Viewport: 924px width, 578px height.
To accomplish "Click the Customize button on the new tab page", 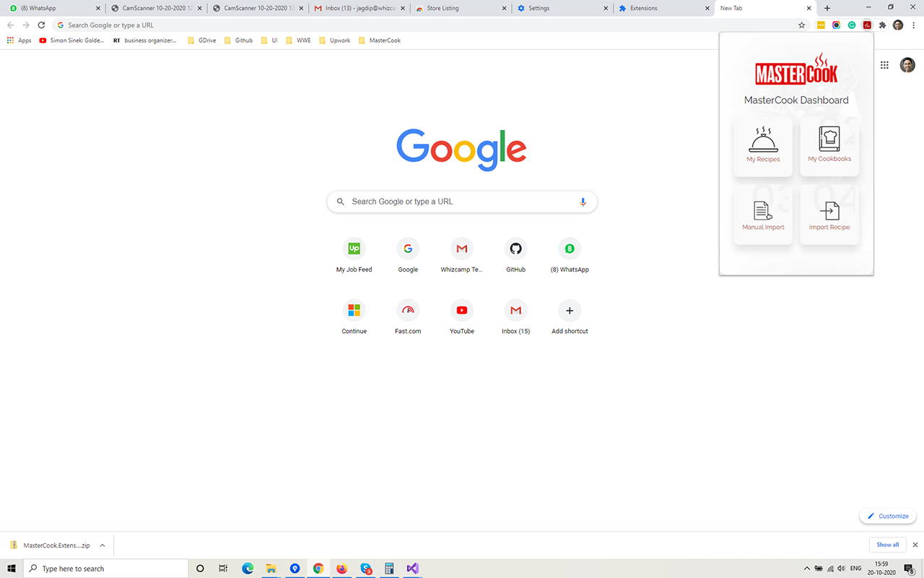I will pyautogui.click(x=888, y=516).
